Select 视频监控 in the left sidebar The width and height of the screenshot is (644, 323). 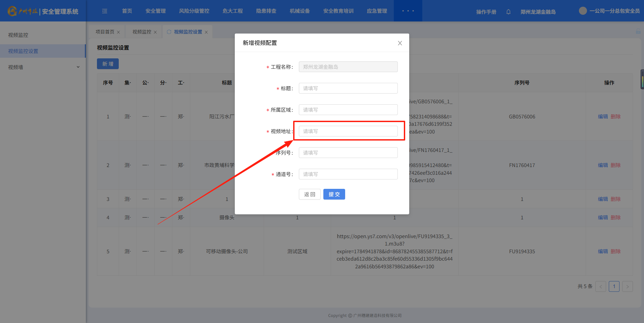tap(18, 35)
